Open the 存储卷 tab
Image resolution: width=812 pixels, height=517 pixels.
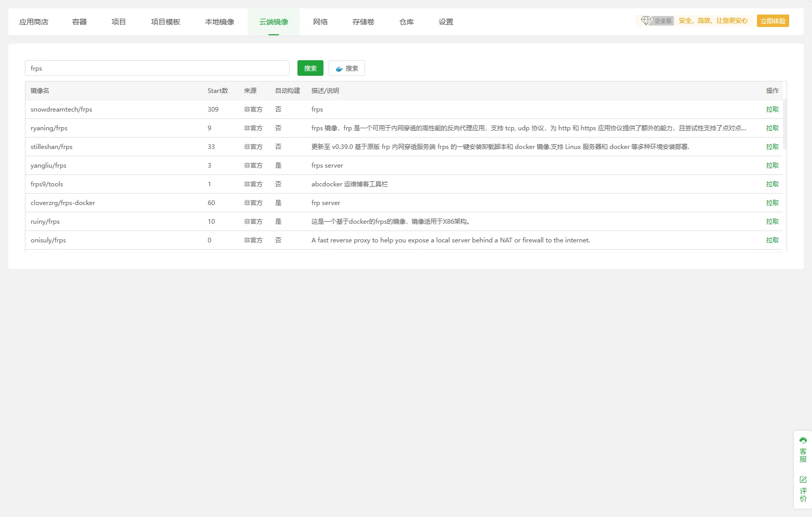(x=363, y=22)
